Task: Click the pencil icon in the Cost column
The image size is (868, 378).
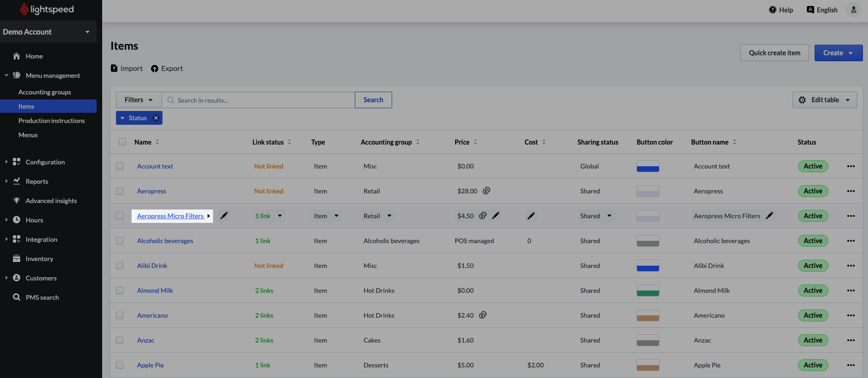Action: click(x=531, y=216)
